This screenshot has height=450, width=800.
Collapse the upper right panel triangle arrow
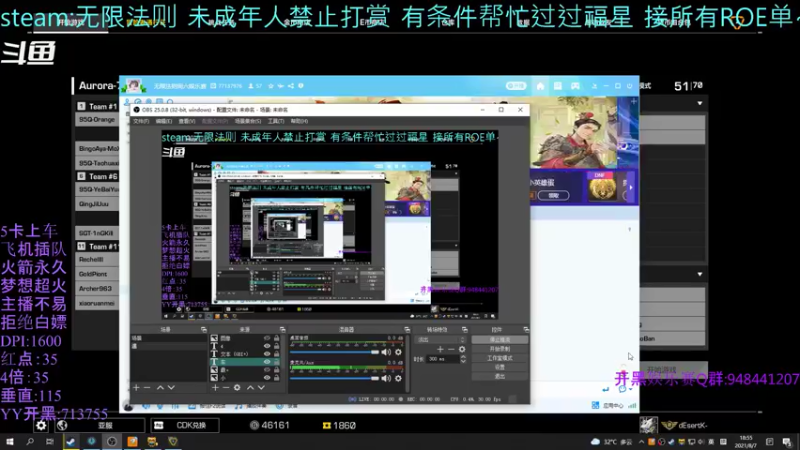coord(700,103)
